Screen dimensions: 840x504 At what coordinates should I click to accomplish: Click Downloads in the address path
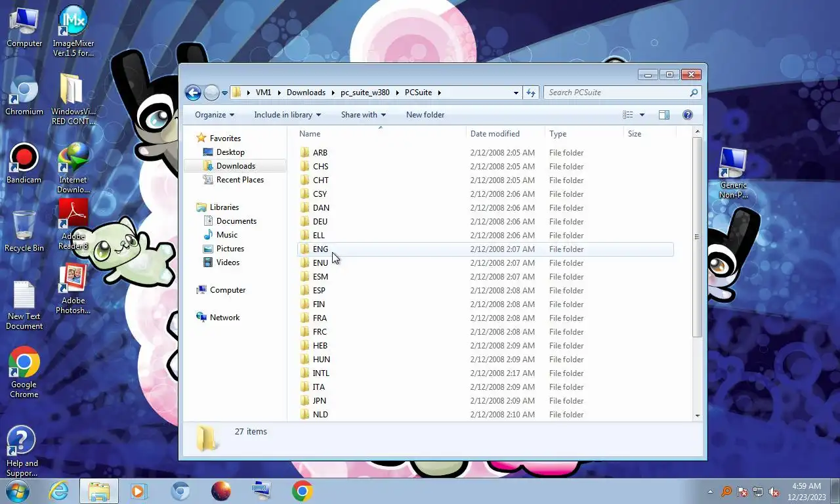click(306, 93)
